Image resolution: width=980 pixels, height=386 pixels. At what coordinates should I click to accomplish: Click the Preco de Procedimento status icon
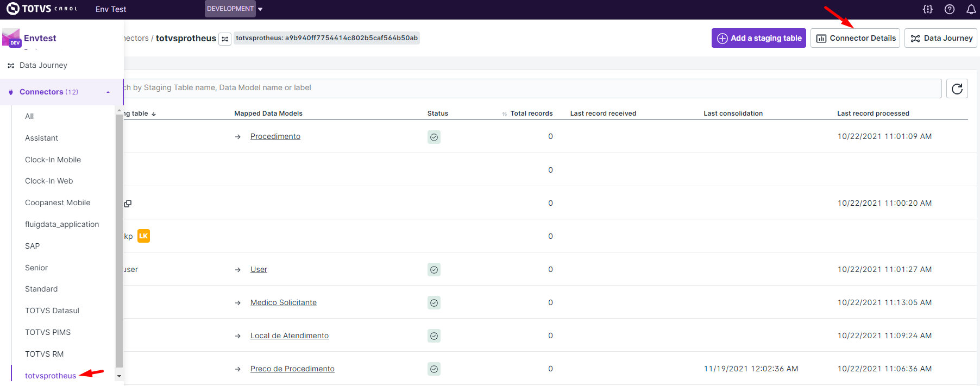pos(434,369)
